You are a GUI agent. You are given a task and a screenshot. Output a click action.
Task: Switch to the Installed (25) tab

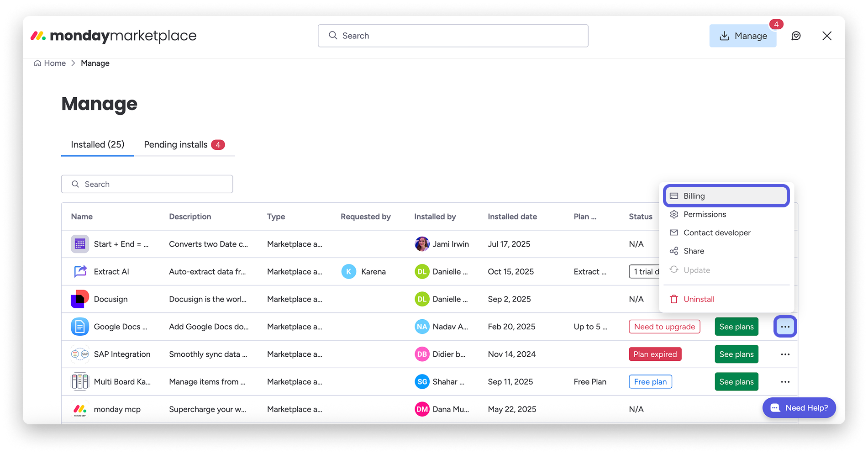[98, 144]
